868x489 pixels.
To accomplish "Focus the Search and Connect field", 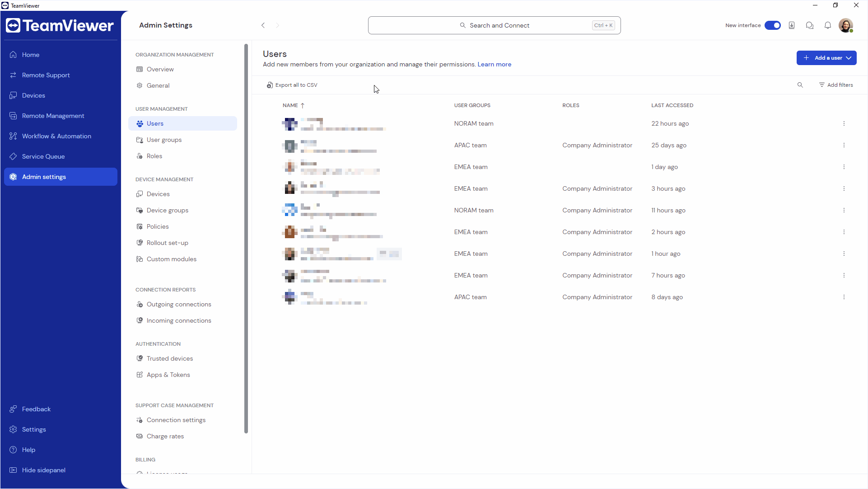I will [494, 25].
